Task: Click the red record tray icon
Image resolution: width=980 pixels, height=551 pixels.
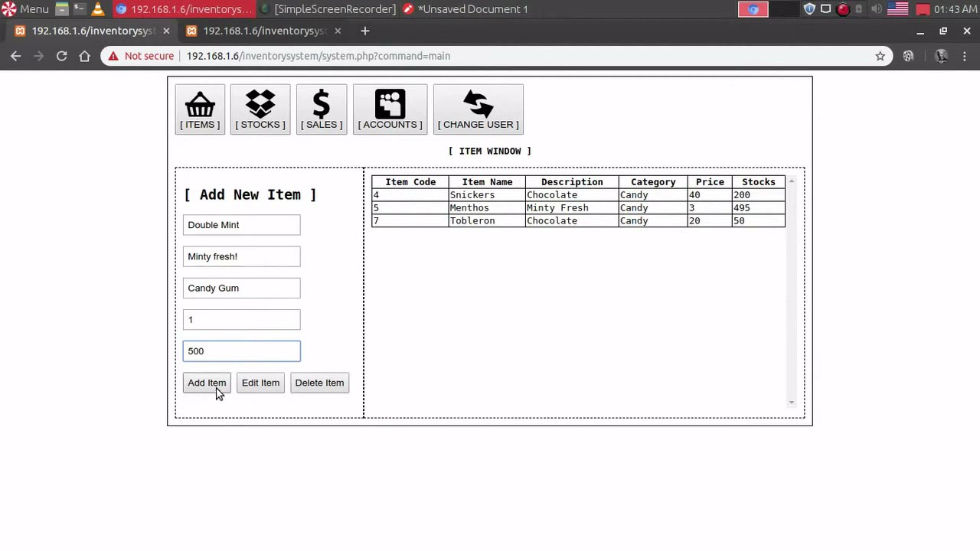Action: pos(843,9)
